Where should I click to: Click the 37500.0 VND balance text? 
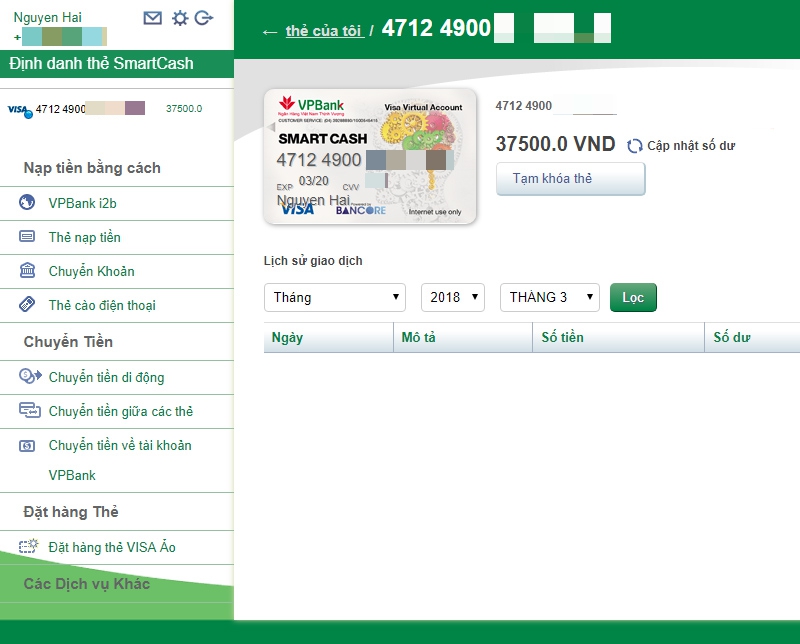(555, 144)
